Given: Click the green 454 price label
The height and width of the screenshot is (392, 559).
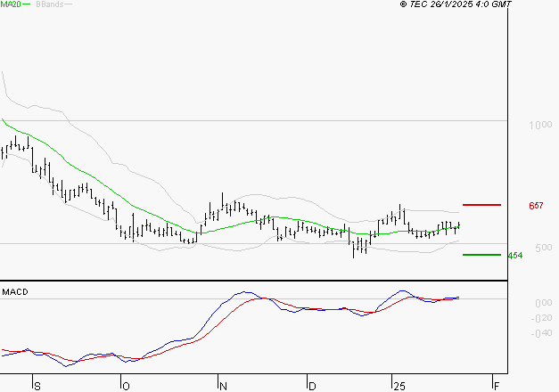Looking at the screenshot, I should pos(515,256).
